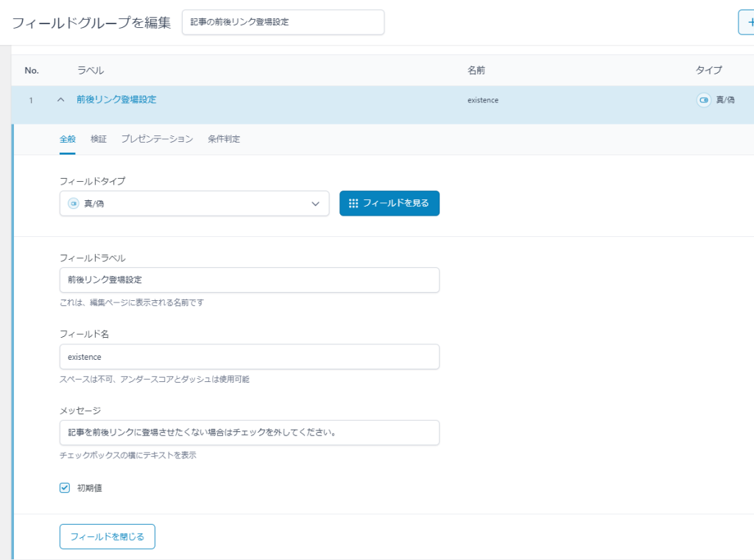754x560 pixels.
Task: Click the plus button at the top right
Action: tap(746, 22)
